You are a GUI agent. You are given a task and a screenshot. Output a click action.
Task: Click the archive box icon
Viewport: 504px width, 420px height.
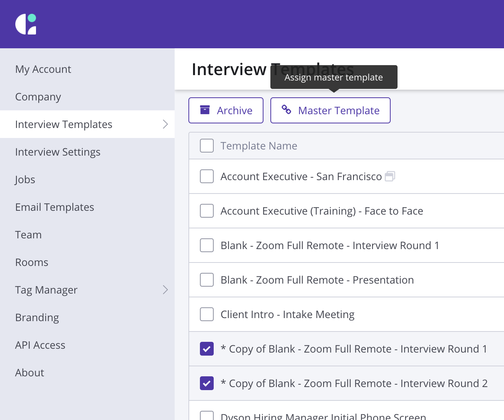click(205, 110)
